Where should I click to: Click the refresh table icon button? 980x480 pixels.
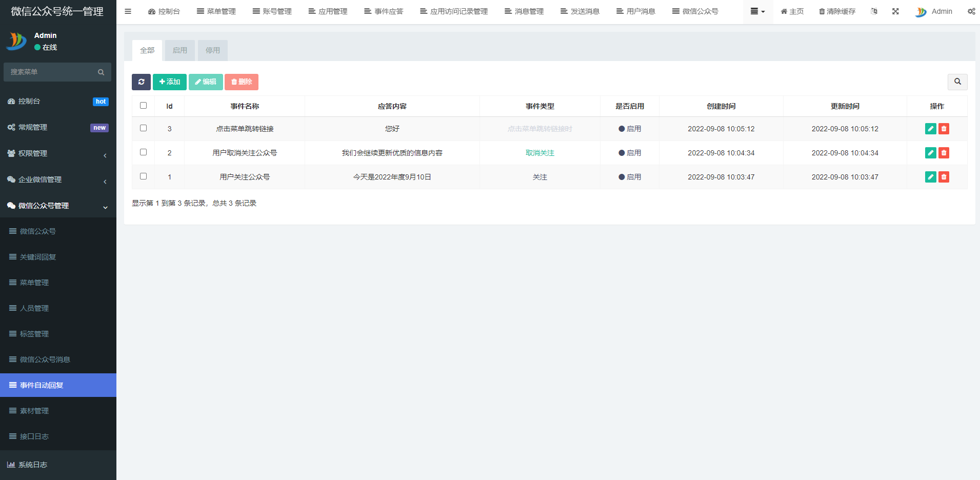pos(141,82)
